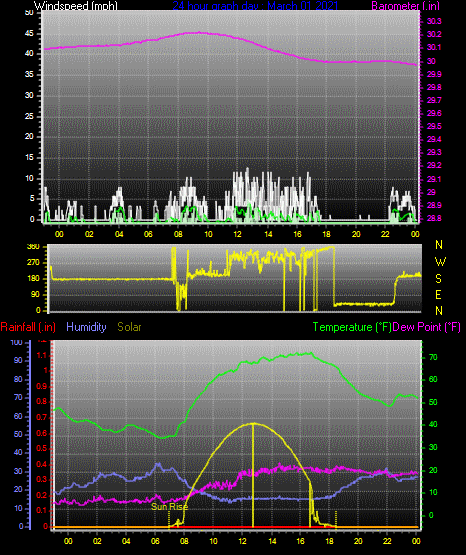Click hour 06 label under the temperature chart
The height and width of the screenshot is (555, 466).
pyautogui.click(x=155, y=541)
